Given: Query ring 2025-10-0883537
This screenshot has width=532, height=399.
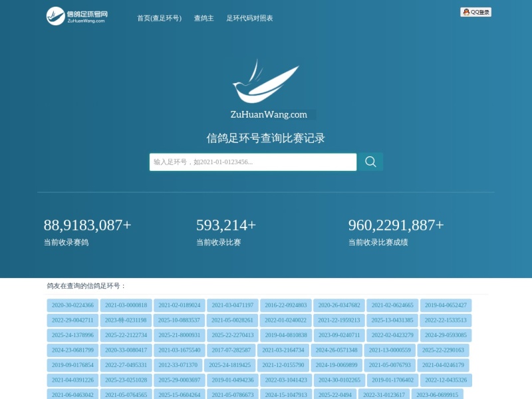Looking at the screenshot, I should tap(179, 321).
